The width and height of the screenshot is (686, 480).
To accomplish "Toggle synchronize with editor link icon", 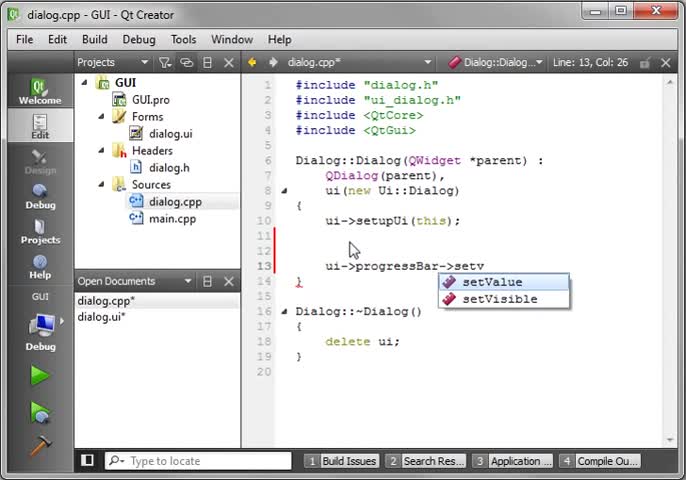I will tap(186, 63).
